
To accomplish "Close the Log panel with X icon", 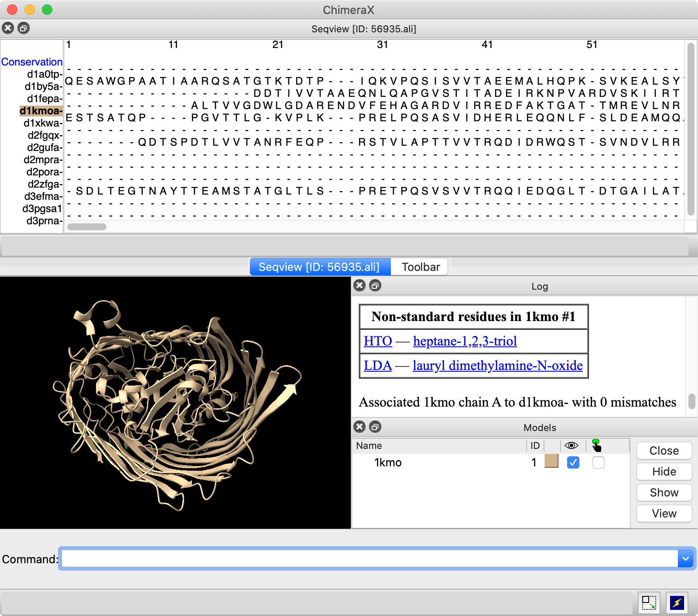I will (x=359, y=286).
